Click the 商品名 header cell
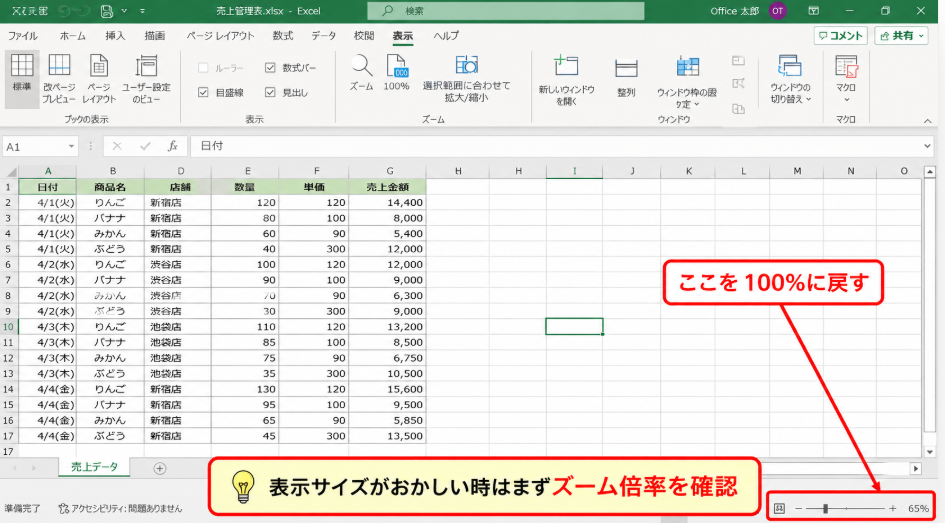Image resolution: width=945 pixels, height=523 pixels. 110,187
